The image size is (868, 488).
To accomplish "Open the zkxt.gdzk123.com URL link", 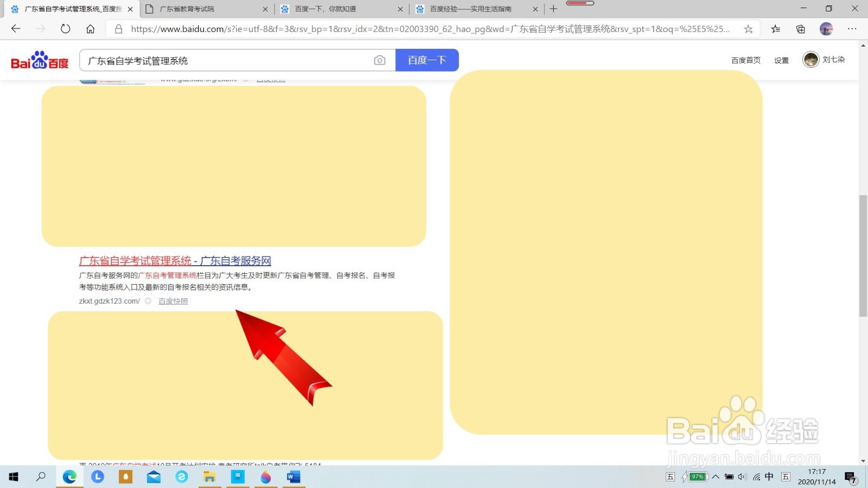I will pos(110,301).
